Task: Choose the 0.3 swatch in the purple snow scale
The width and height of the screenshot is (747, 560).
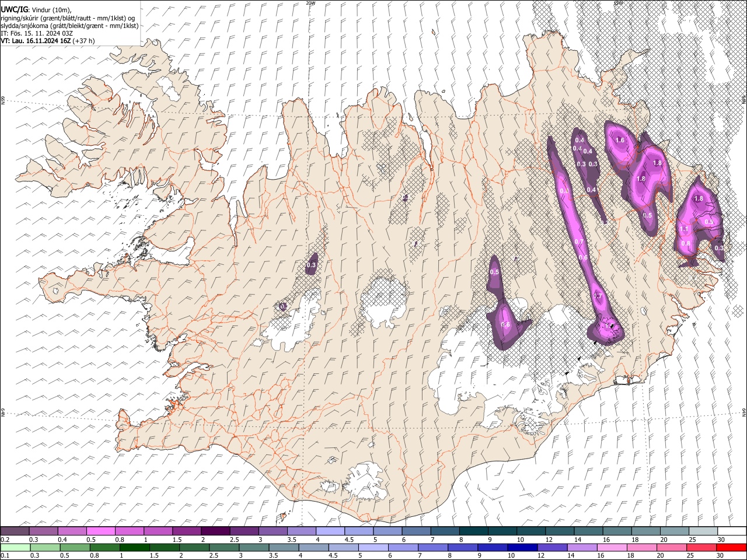Action: (44, 531)
